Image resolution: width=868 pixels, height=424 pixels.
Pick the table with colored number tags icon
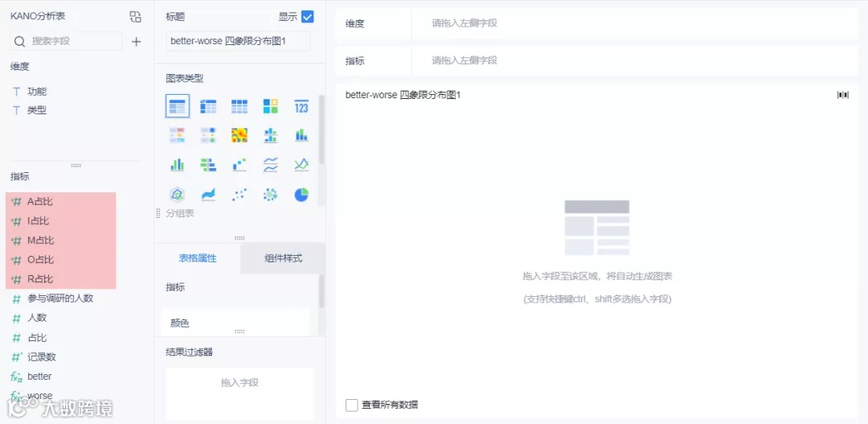(x=177, y=135)
